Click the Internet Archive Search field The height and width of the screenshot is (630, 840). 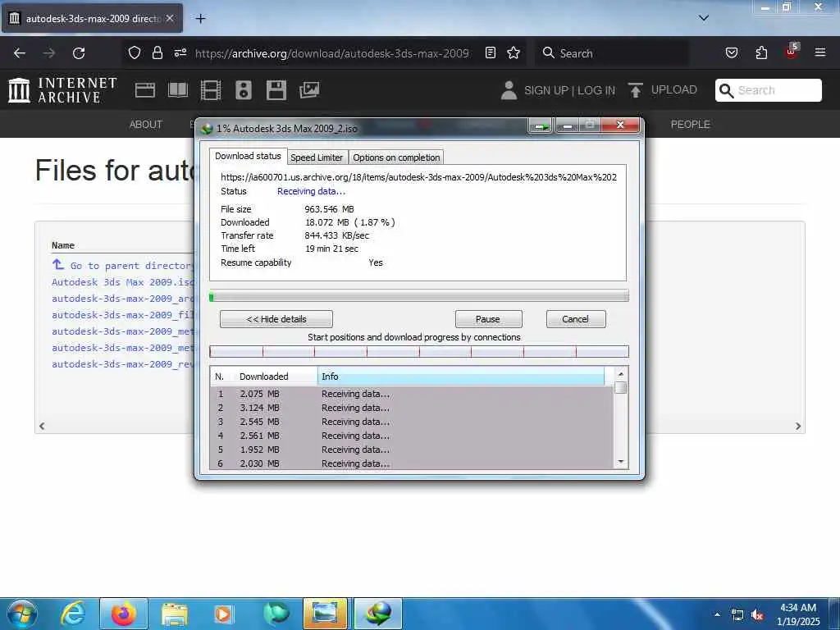(x=768, y=90)
